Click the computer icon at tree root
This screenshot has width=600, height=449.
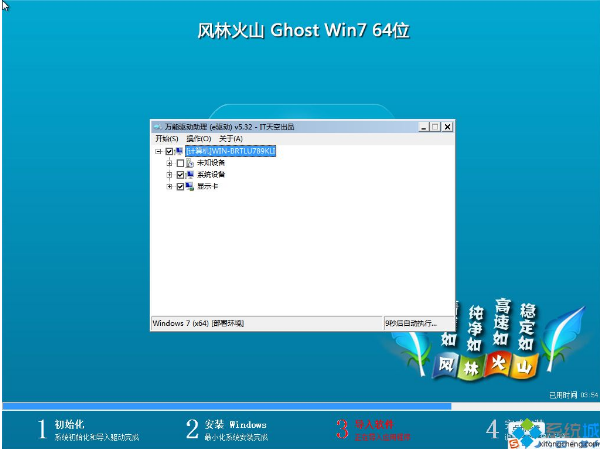click(179, 152)
